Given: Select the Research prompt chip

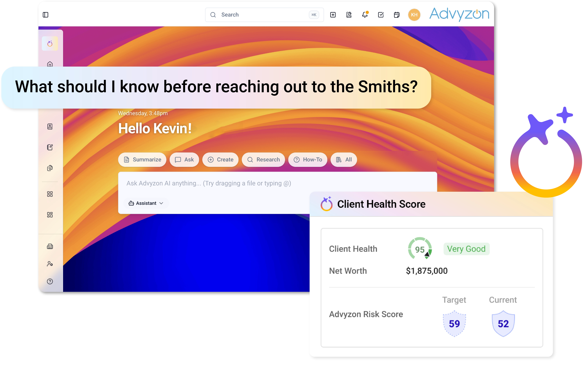Looking at the screenshot, I should 263,160.
